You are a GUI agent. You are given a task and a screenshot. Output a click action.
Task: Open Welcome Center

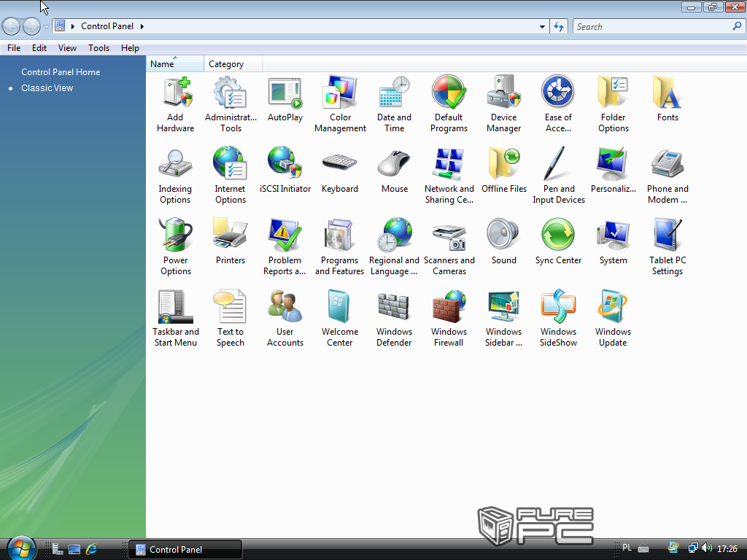[340, 319]
